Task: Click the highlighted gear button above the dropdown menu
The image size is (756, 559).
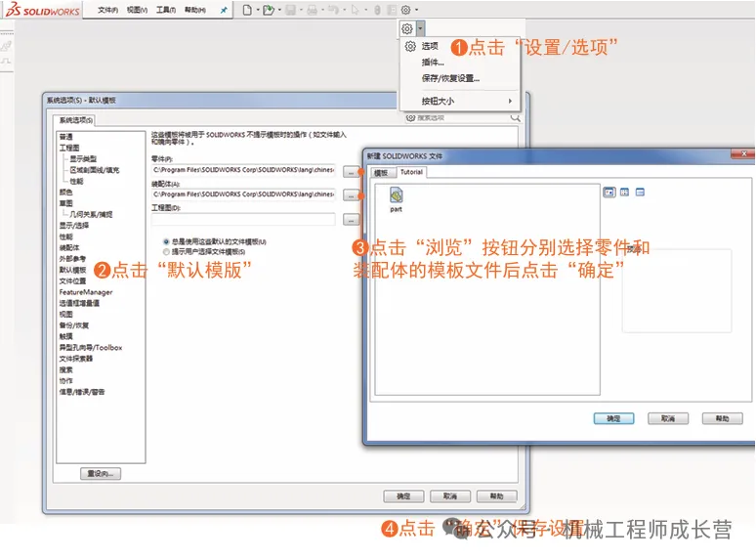Action: point(407,29)
